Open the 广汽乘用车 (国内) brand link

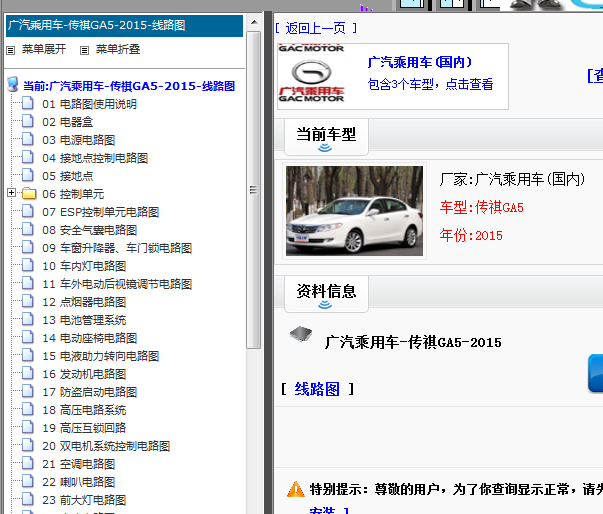[420, 62]
